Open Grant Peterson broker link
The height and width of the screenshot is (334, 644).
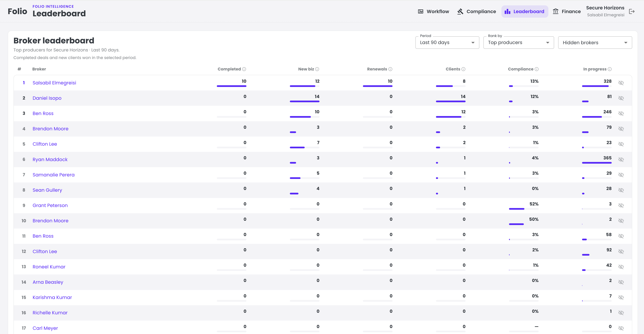click(50, 205)
